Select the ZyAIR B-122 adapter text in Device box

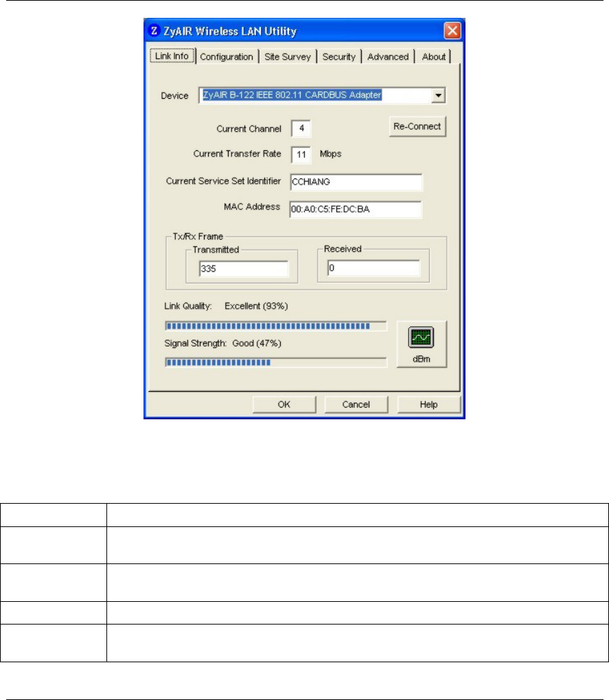pyautogui.click(x=292, y=95)
